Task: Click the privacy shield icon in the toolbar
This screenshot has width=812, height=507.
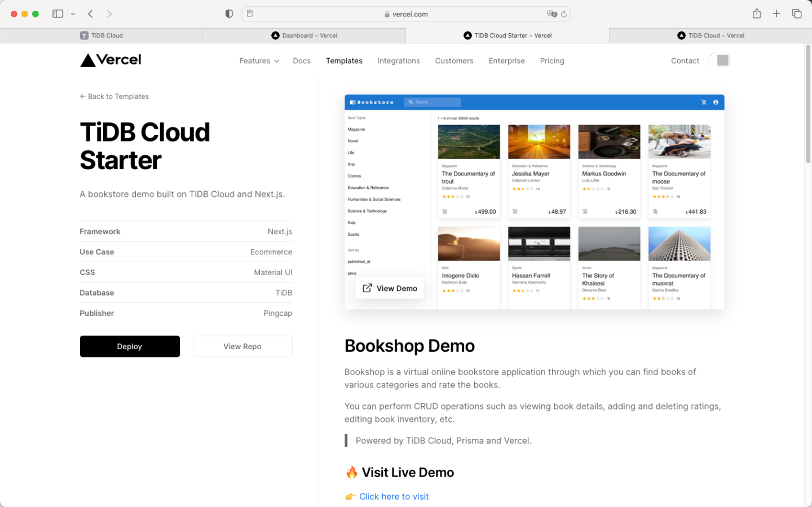Action: 229,13
